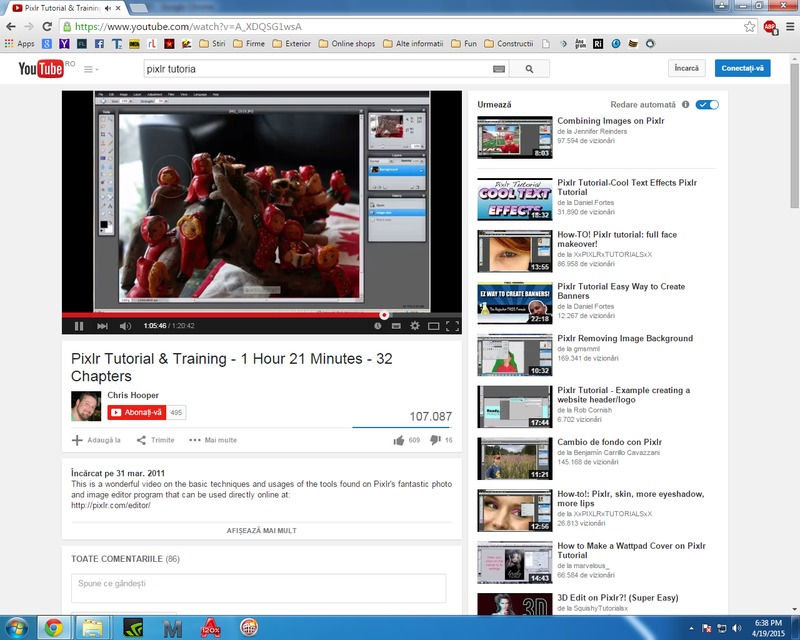Switch the player to theater mode
Viewport: 800px width, 640px height.
(x=434, y=326)
